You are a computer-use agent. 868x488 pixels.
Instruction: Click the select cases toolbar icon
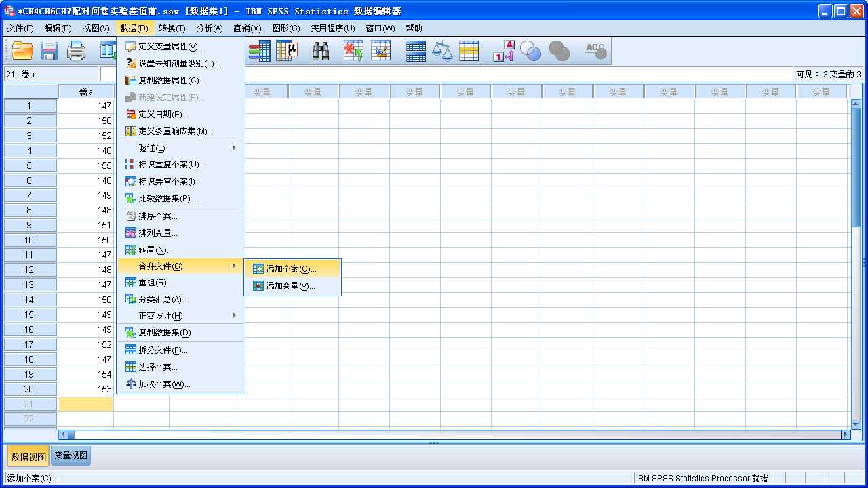(x=469, y=51)
